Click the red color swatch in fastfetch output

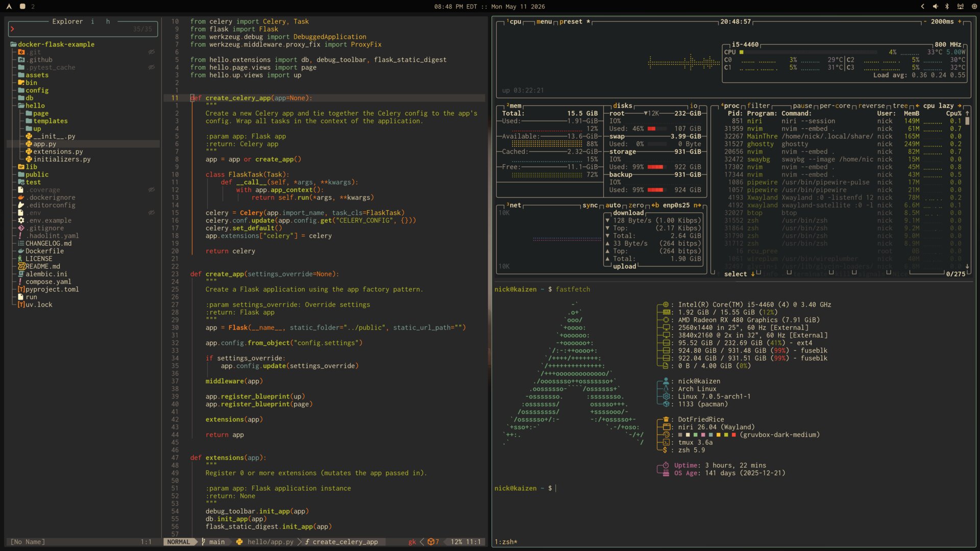733,435
